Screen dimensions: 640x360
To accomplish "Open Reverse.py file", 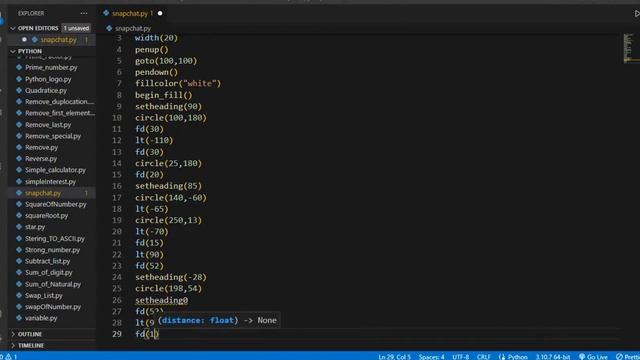I will 41,159.
